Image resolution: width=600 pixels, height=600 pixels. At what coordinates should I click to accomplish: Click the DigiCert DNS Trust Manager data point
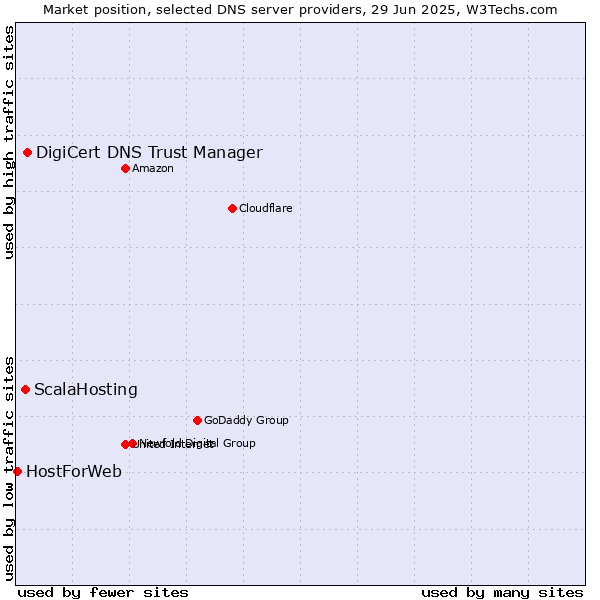(x=28, y=153)
